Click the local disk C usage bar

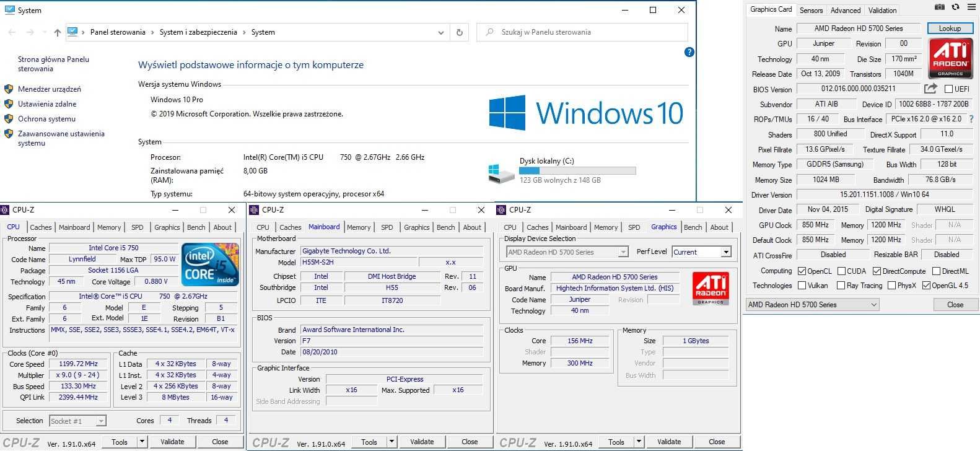577,170
